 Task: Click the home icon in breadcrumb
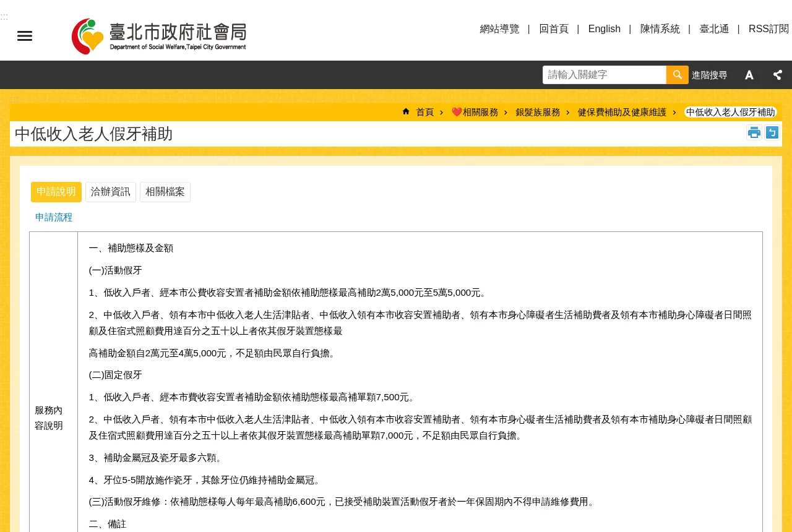pos(406,111)
